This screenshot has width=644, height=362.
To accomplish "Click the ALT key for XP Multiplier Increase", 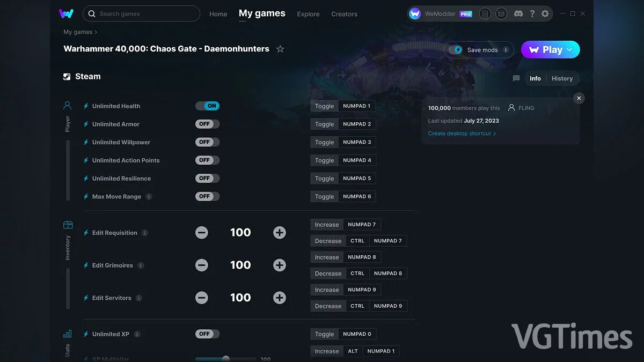I will coord(353,351).
